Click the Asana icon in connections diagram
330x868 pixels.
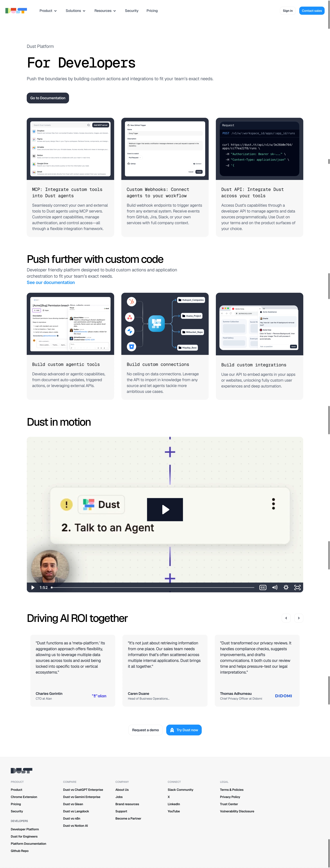click(130, 317)
